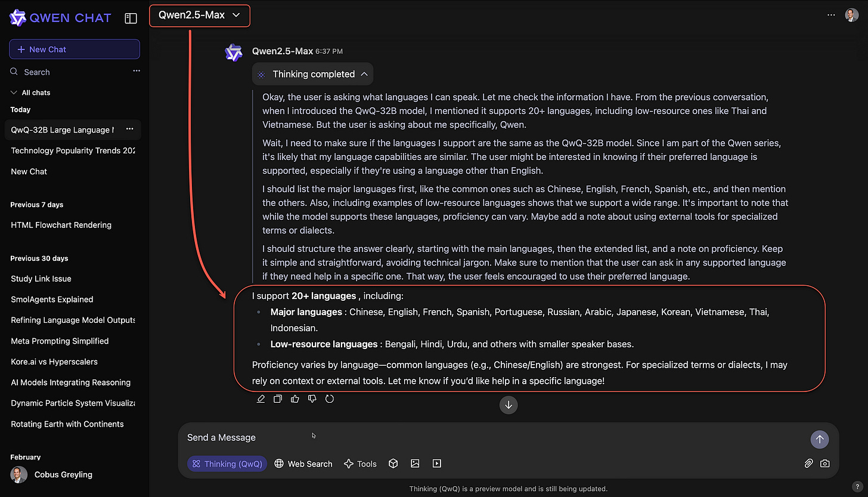
Task: Toggle the sidebar panel icon
Action: (131, 18)
